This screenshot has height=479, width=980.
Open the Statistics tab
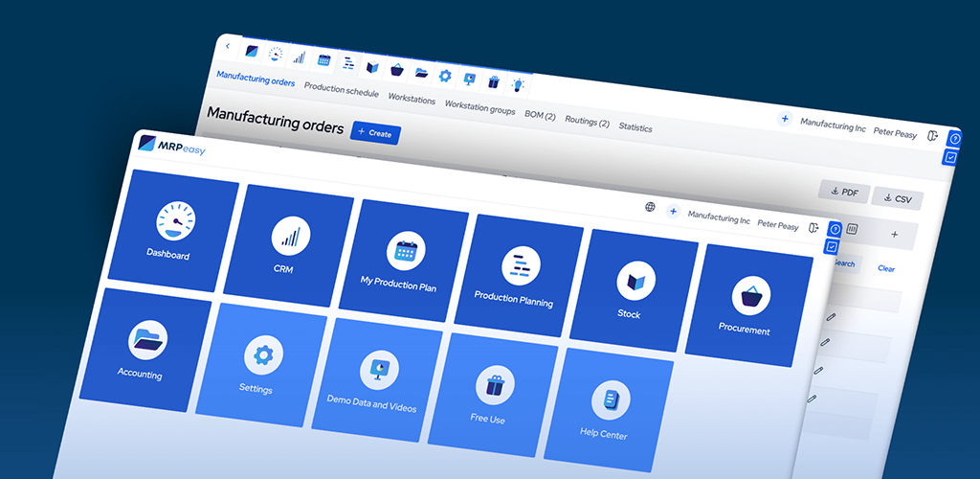[x=635, y=127]
